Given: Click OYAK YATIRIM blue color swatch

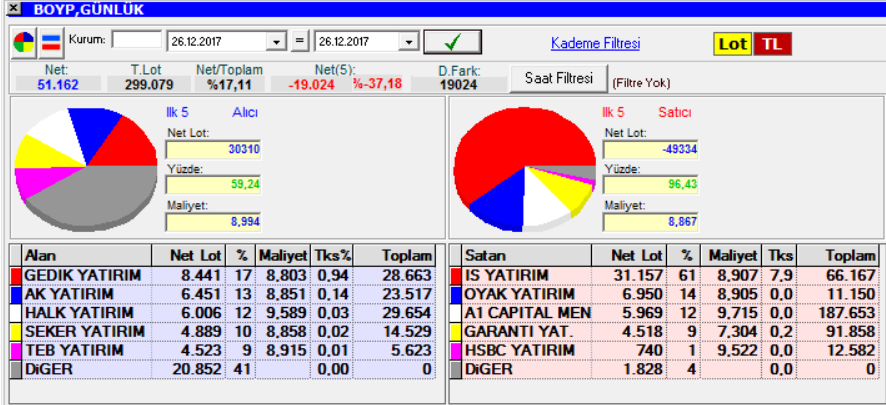Looking at the screenshot, I should point(456,294).
